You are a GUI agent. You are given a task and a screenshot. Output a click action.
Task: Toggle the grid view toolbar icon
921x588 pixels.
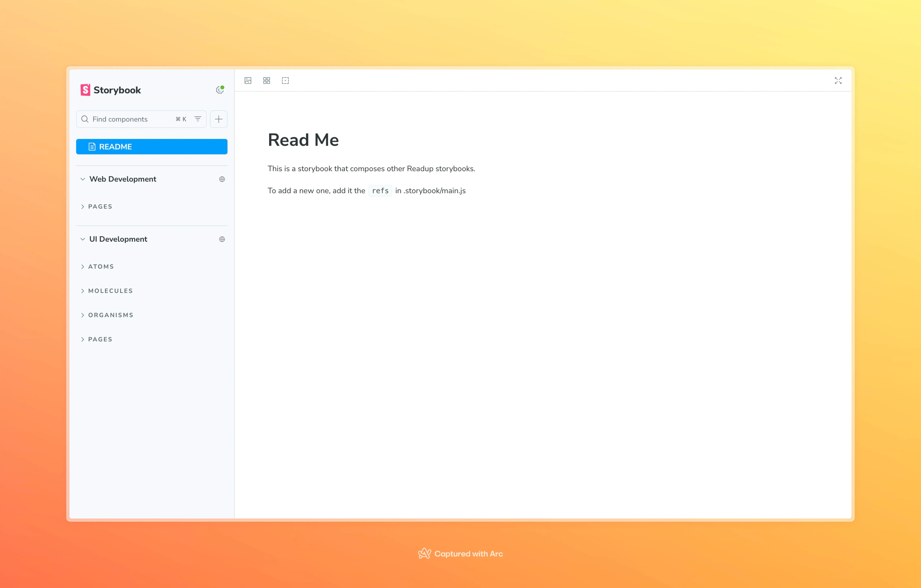[x=267, y=80]
